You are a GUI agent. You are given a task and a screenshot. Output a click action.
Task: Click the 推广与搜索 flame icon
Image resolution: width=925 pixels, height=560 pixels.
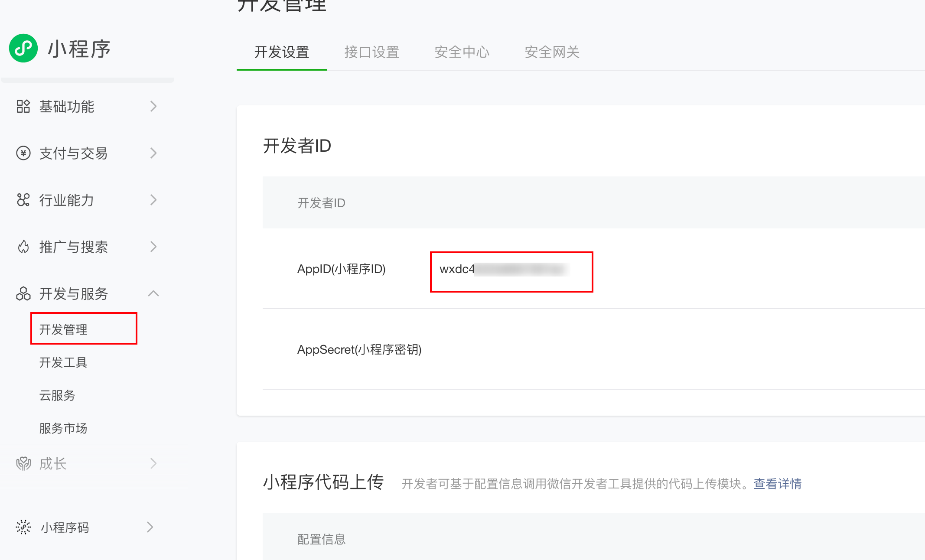(23, 247)
